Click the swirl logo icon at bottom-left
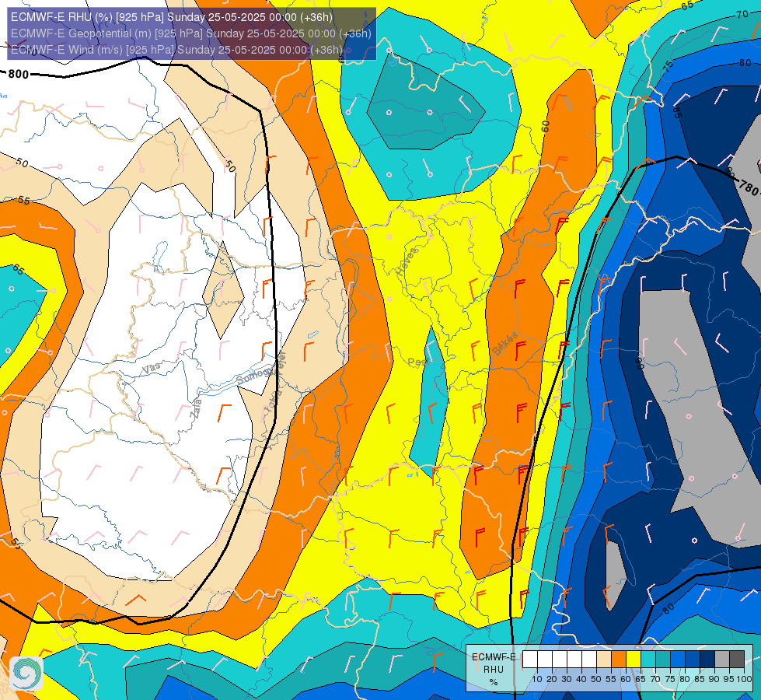Screen dimensions: 761x700 [26, 673]
